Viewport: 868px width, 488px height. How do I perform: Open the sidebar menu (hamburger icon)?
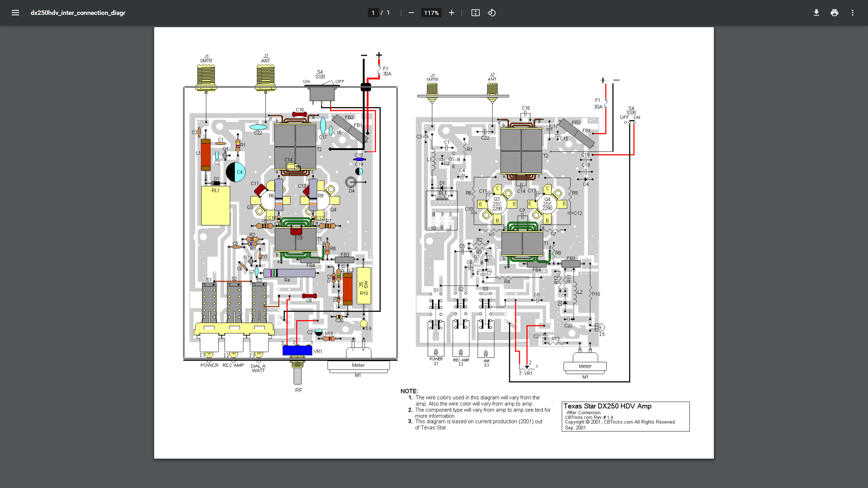(15, 13)
